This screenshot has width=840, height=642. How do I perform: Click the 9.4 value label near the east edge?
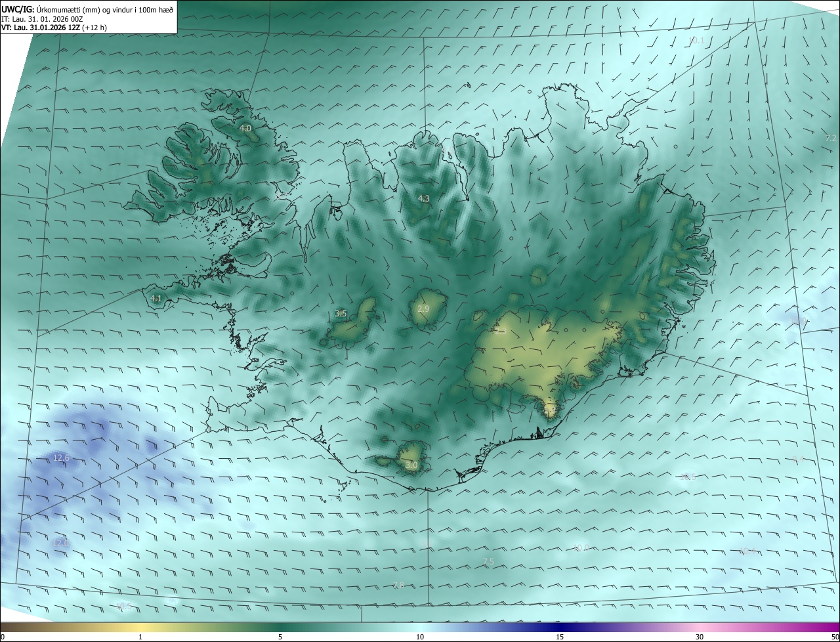click(x=798, y=459)
